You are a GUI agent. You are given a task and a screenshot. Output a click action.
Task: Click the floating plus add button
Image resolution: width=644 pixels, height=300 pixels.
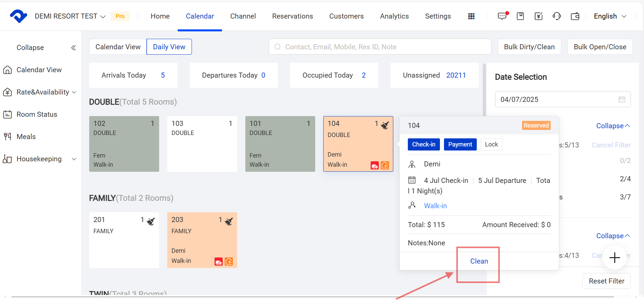click(615, 258)
